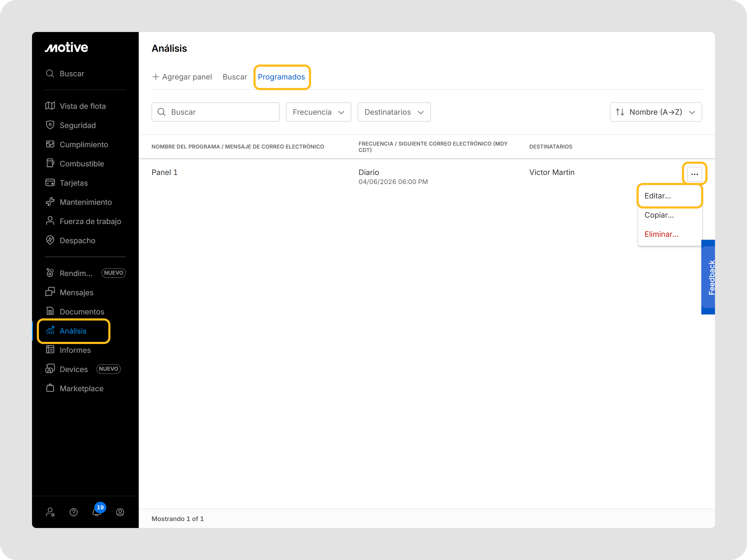Switch to the Programados tab

point(281,77)
